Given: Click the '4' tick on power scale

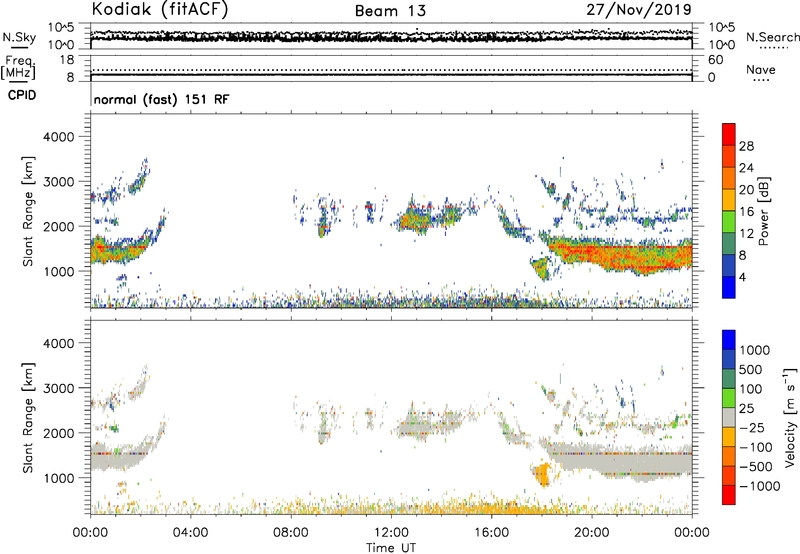Looking at the screenshot, I should [x=742, y=277].
